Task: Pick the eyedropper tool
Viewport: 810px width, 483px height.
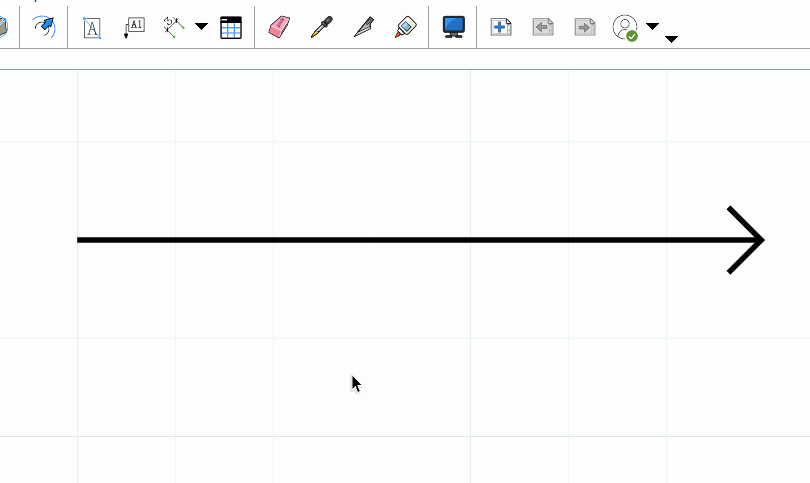Action: tap(321, 27)
